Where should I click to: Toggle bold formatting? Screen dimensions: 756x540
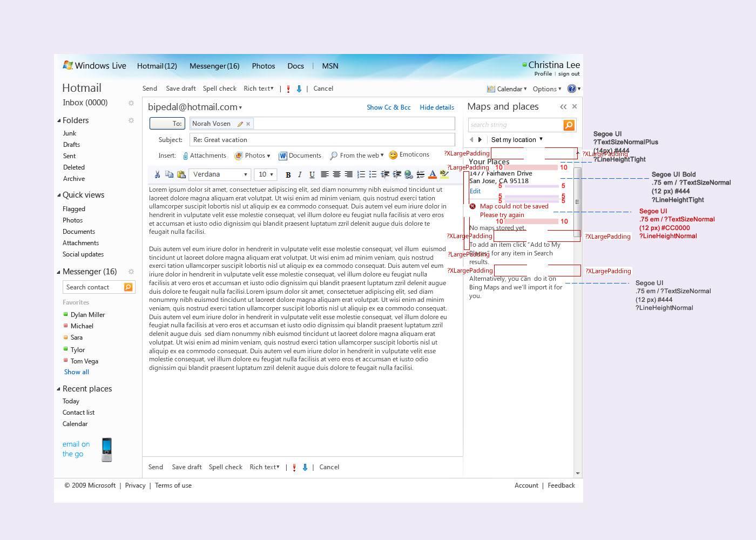(x=288, y=174)
